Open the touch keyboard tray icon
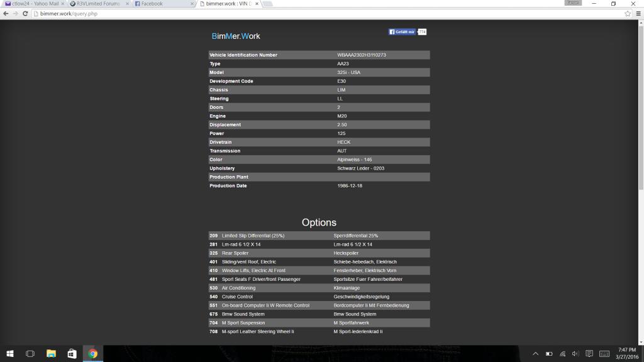Screen dimensions: 644x362 point(604,354)
